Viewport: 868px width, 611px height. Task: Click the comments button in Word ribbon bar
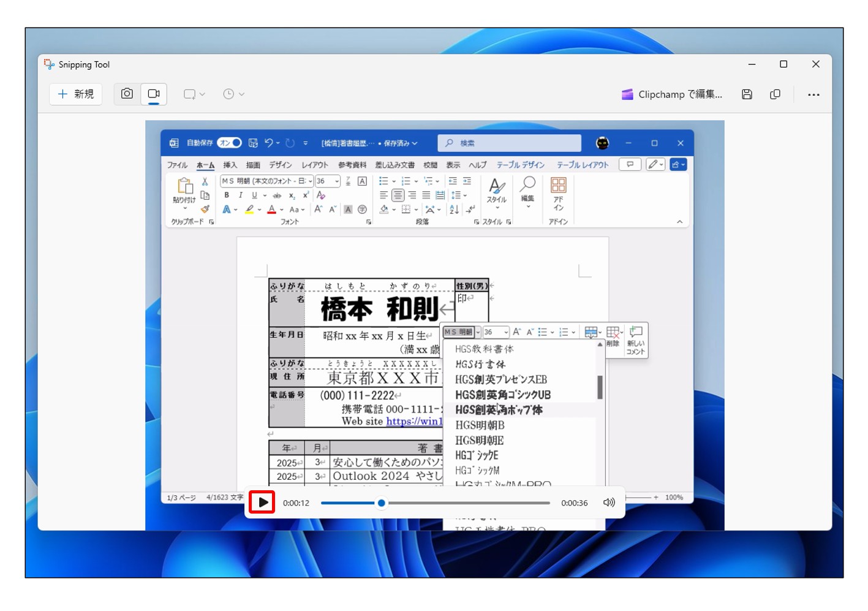click(x=630, y=164)
